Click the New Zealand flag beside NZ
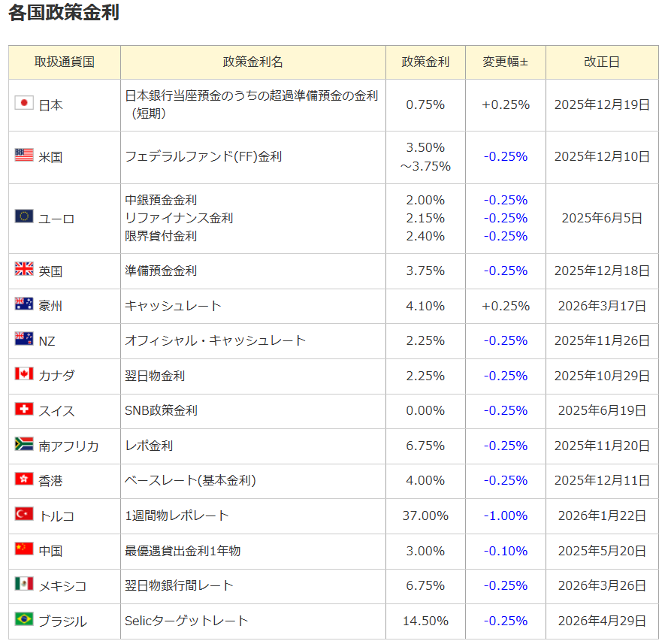 pos(24,339)
